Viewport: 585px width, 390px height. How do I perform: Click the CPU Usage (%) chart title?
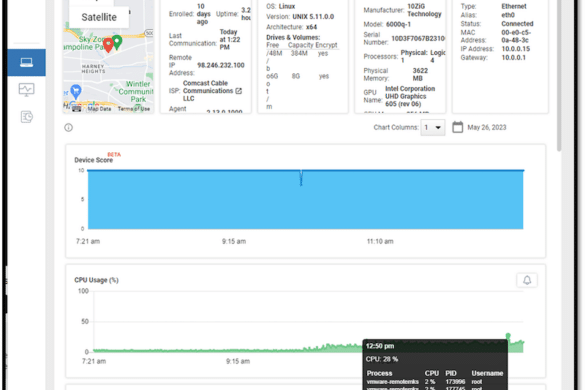click(x=96, y=280)
